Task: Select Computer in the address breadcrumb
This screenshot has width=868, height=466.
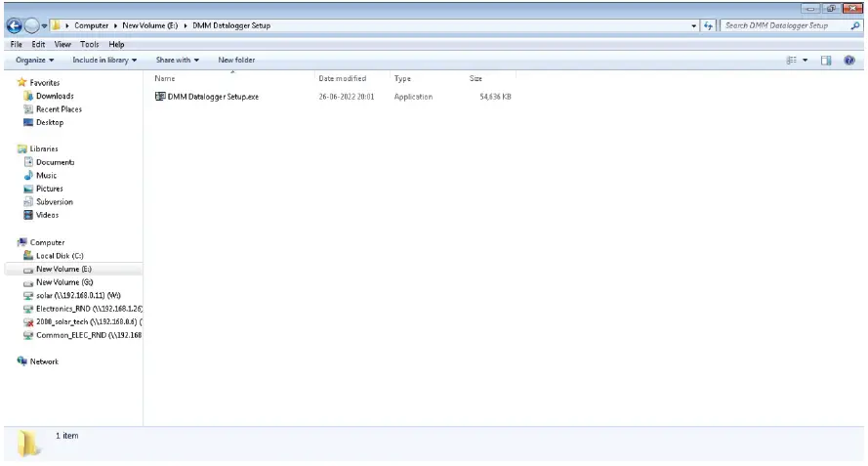Action: [92, 25]
